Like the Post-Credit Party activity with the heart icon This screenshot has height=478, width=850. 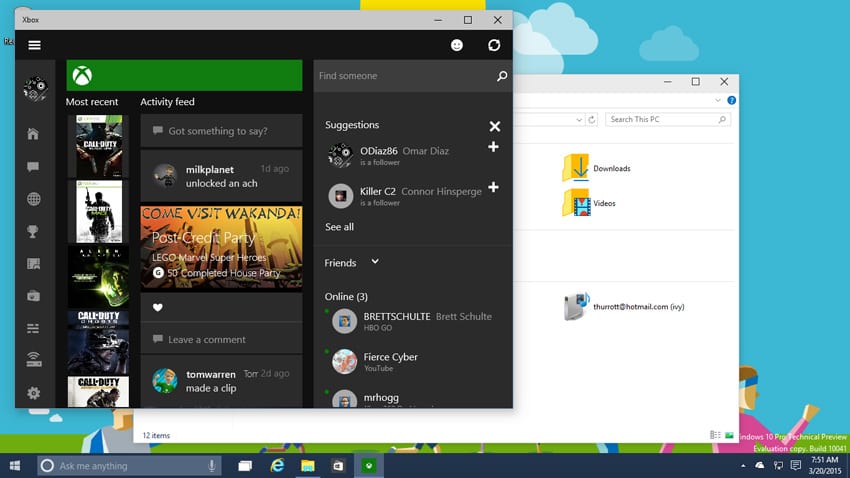[158, 307]
